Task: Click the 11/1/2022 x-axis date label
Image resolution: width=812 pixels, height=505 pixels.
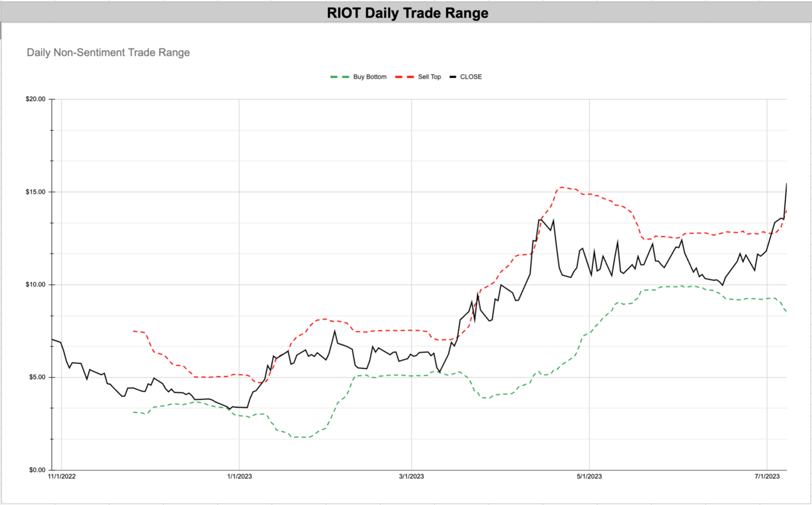Action: 62,477
